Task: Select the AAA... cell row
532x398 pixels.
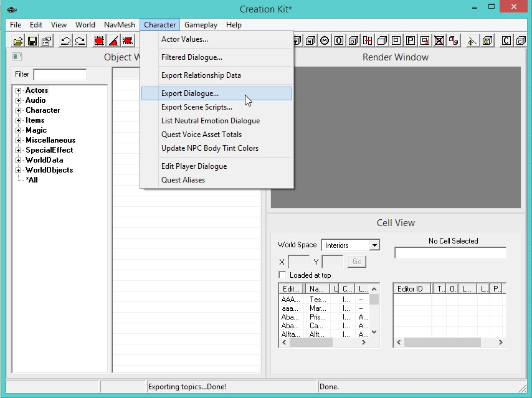Action: 324,299
